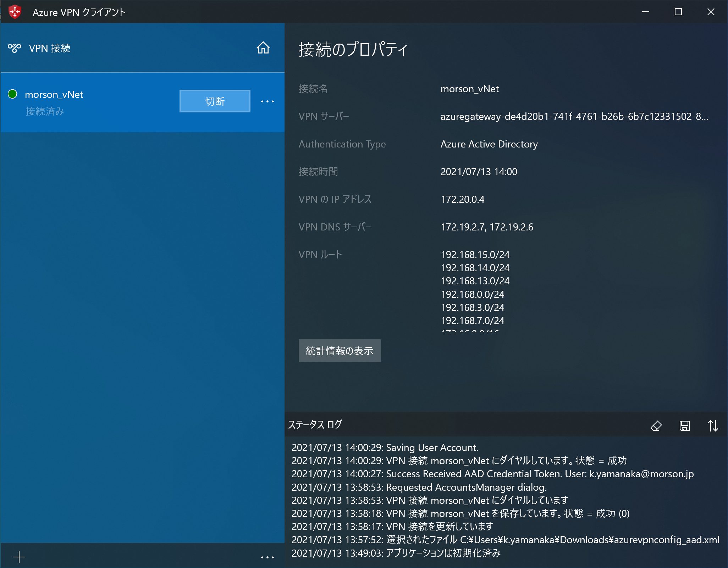Open more options for morson_vNet connection
This screenshot has height=568, width=728.
click(267, 101)
